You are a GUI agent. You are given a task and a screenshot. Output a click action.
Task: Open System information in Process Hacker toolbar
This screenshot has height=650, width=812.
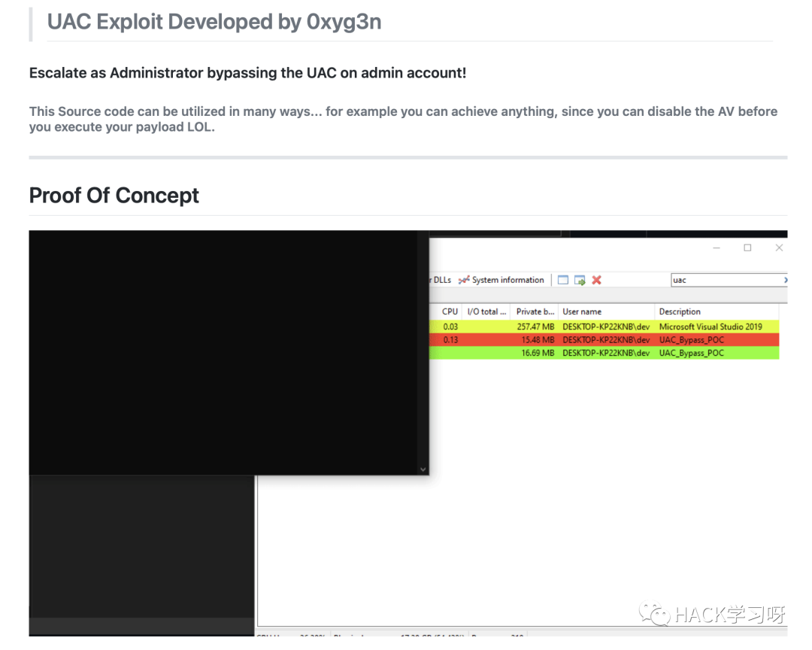pos(501,280)
